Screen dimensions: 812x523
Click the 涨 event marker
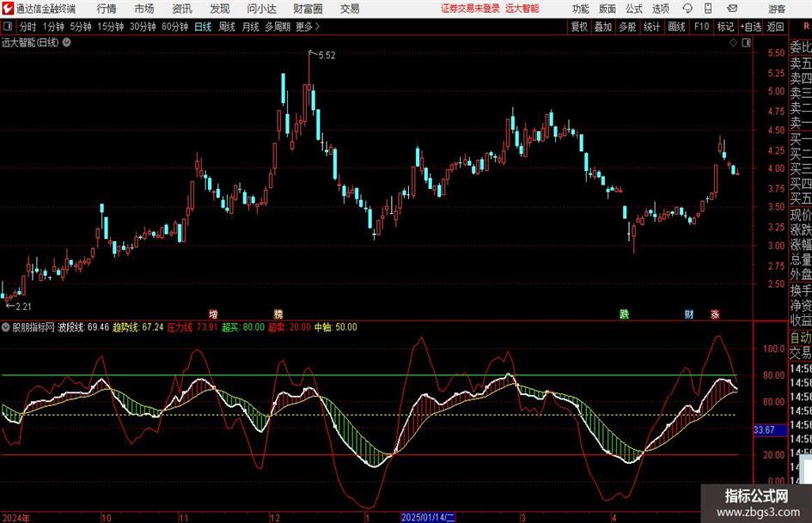click(715, 314)
